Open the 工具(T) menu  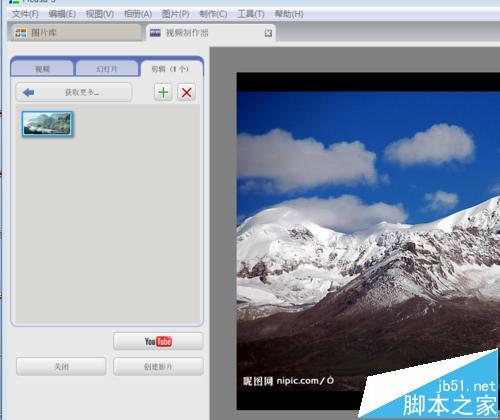coord(251,14)
